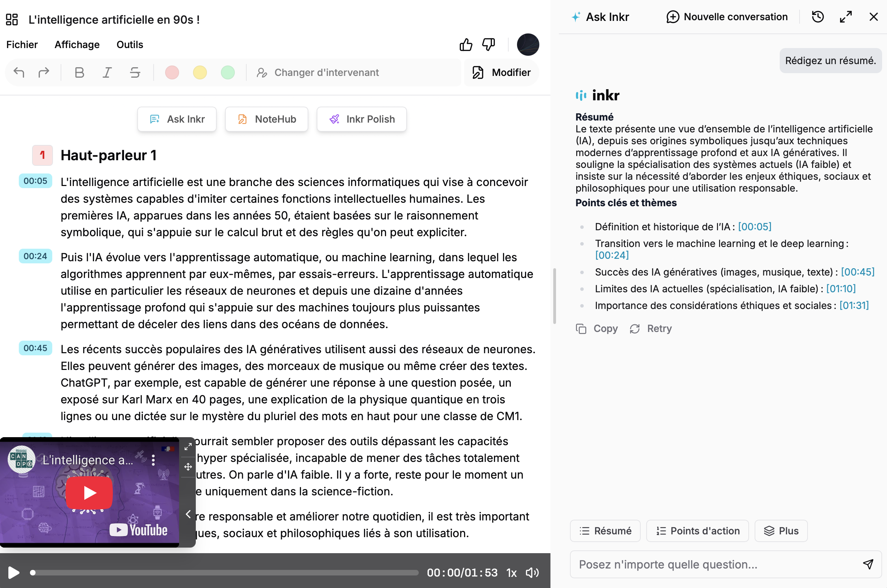Select the yellow highlight color swatch
Screen dimensions: 887x588
pyautogui.click(x=200, y=72)
